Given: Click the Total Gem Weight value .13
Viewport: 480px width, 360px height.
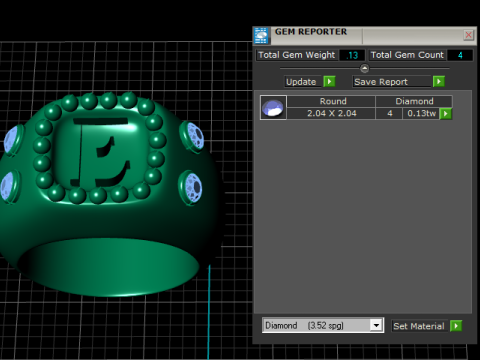Looking at the screenshot, I should (352, 55).
